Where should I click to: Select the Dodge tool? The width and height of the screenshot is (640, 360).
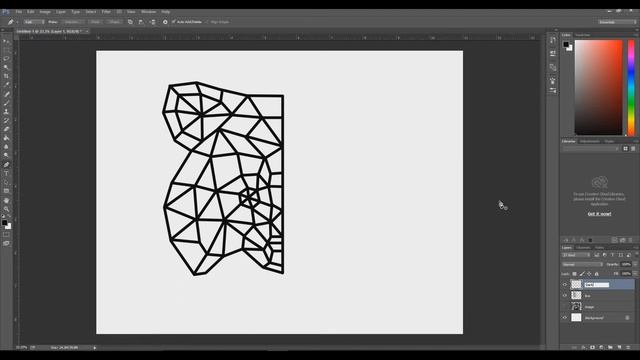click(x=6, y=155)
